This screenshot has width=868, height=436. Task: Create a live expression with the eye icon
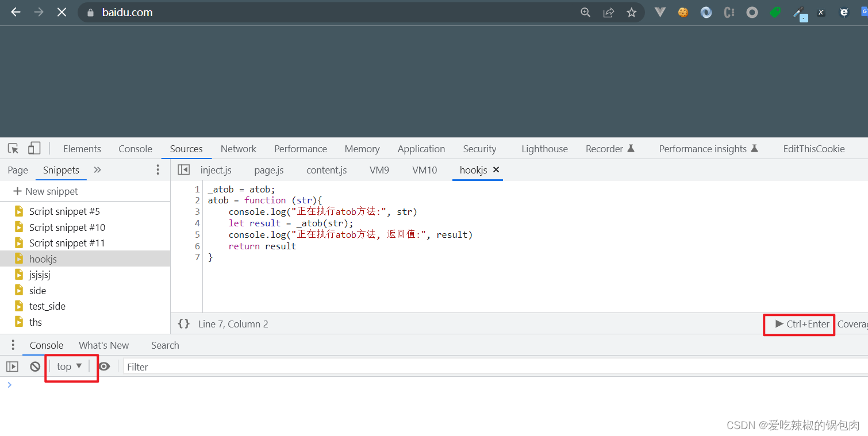click(x=105, y=366)
